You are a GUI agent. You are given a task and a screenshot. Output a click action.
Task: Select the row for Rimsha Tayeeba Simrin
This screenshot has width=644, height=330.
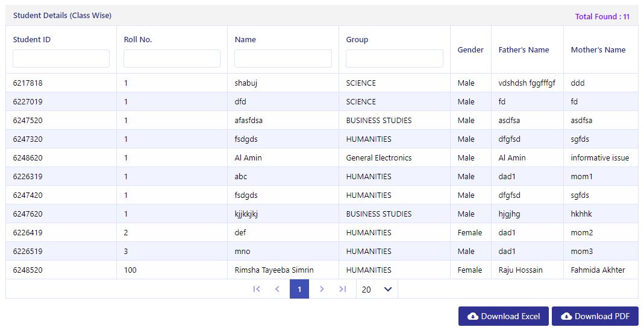322,270
